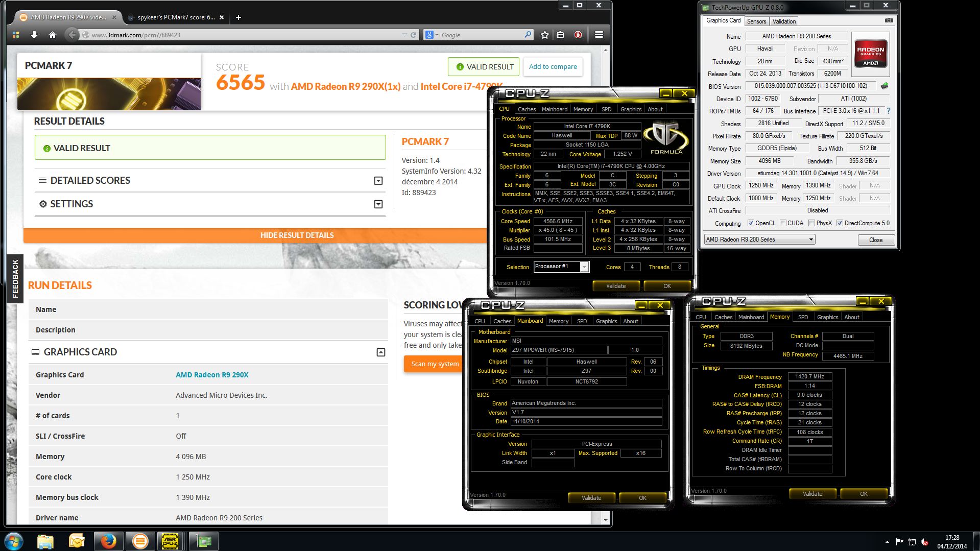
Task: Click GPU-Z BIOS save icon
Action: [885, 86]
